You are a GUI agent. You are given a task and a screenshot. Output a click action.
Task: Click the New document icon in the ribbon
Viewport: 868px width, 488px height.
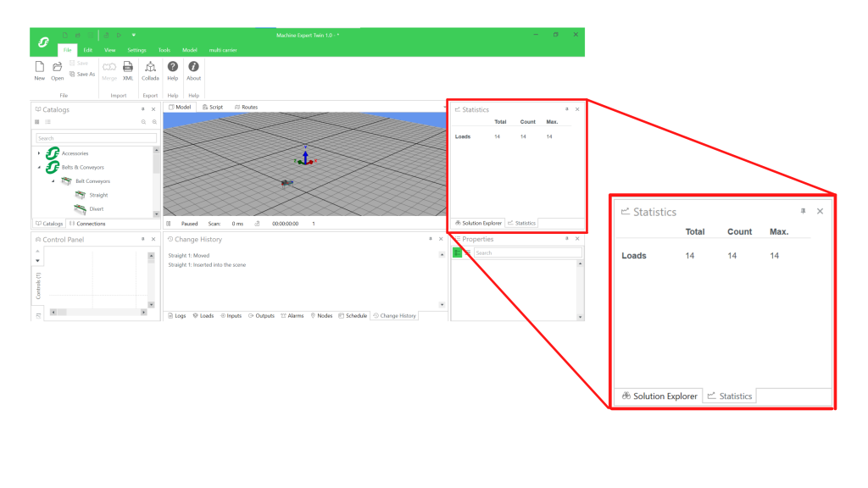coord(39,67)
